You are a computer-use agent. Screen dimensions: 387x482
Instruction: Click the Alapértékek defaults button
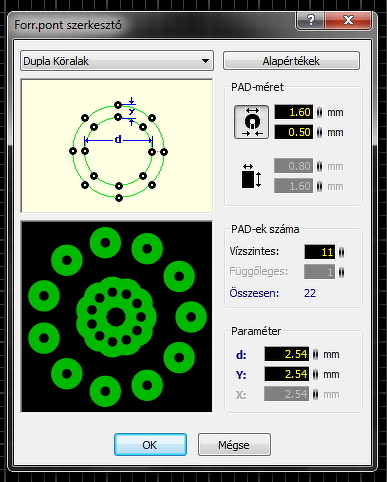pos(291,61)
